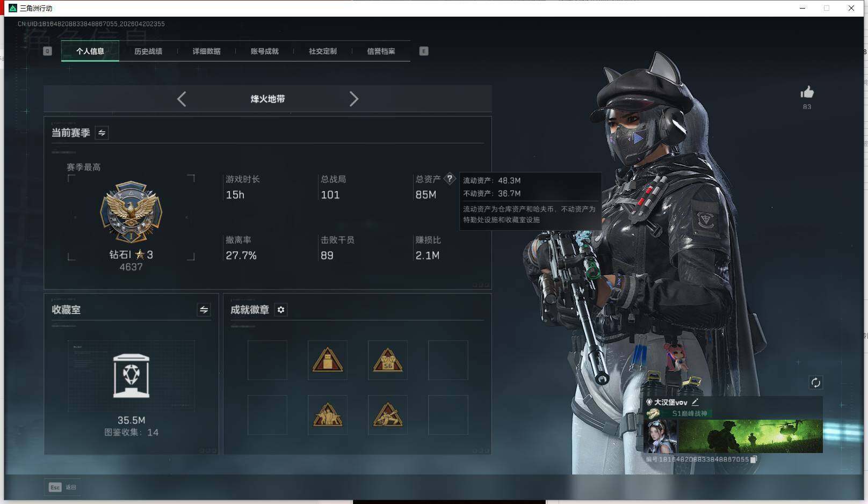Select the S6 badge in 成就徽章
This screenshot has height=504, width=868.
(x=388, y=360)
